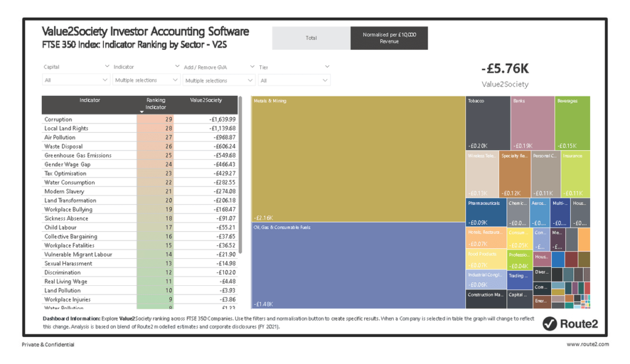The height and width of the screenshot is (364, 630).
Task: Click the Beverages treemap block
Action: (x=573, y=123)
